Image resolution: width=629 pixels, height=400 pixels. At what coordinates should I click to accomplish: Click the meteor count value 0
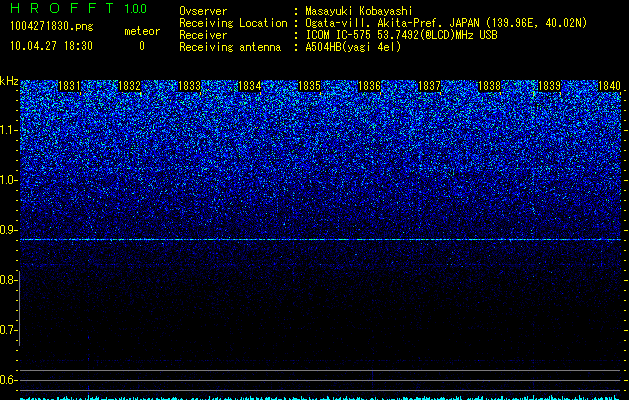[142, 46]
